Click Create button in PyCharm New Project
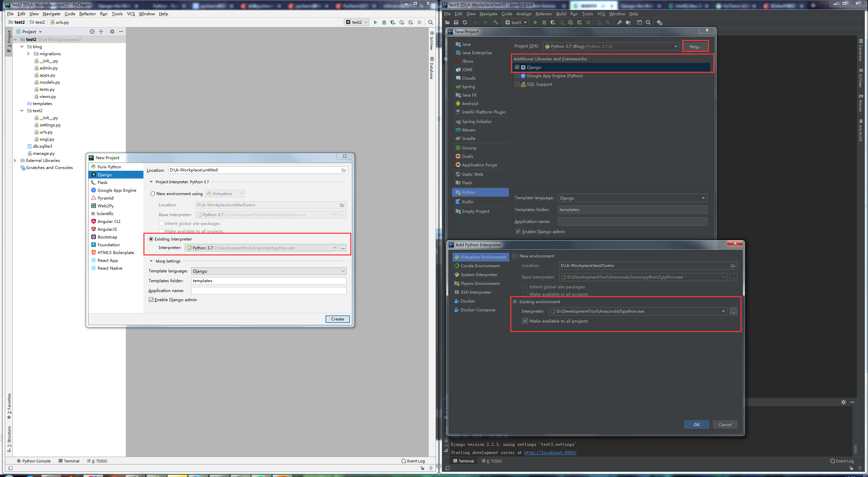The width and height of the screenshot is (868, 477). [x=337, y=319]
